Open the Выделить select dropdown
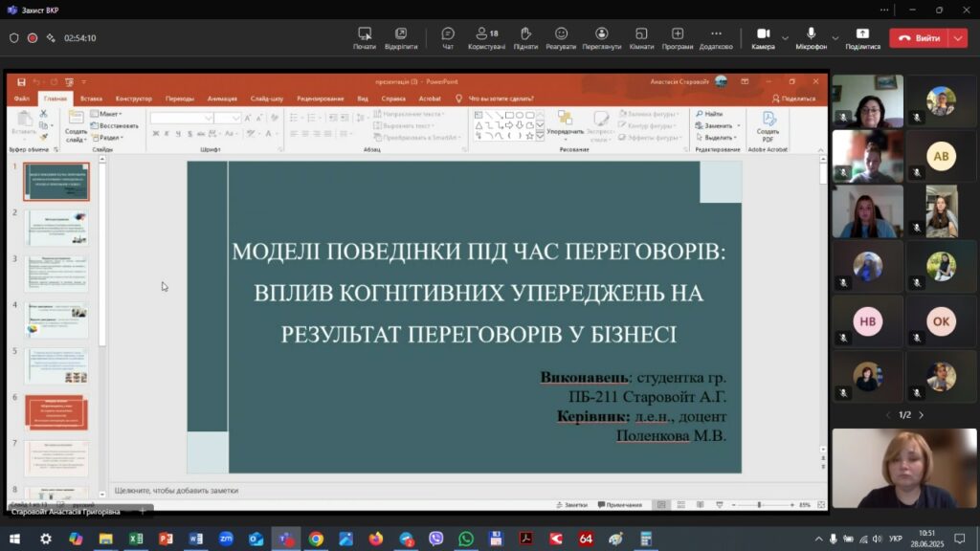980x551 pixels. coord(716,138)
